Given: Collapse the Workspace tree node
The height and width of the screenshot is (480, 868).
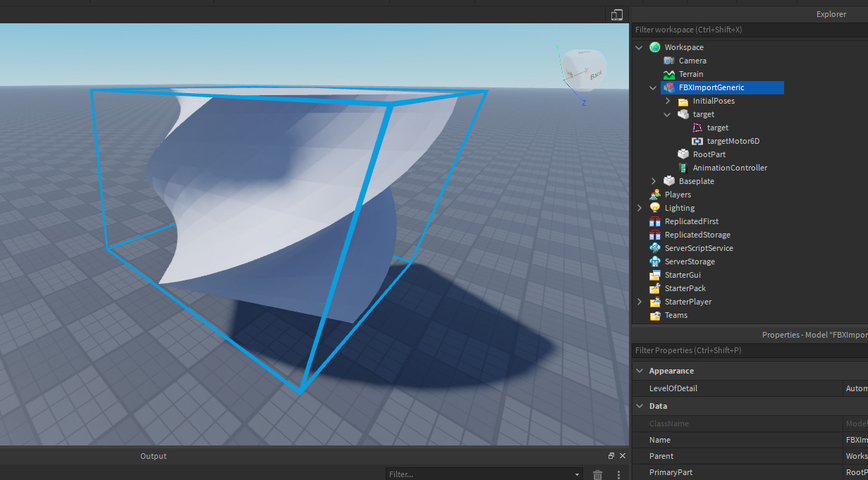Looking at the screenshot, I should coord(639,47).
